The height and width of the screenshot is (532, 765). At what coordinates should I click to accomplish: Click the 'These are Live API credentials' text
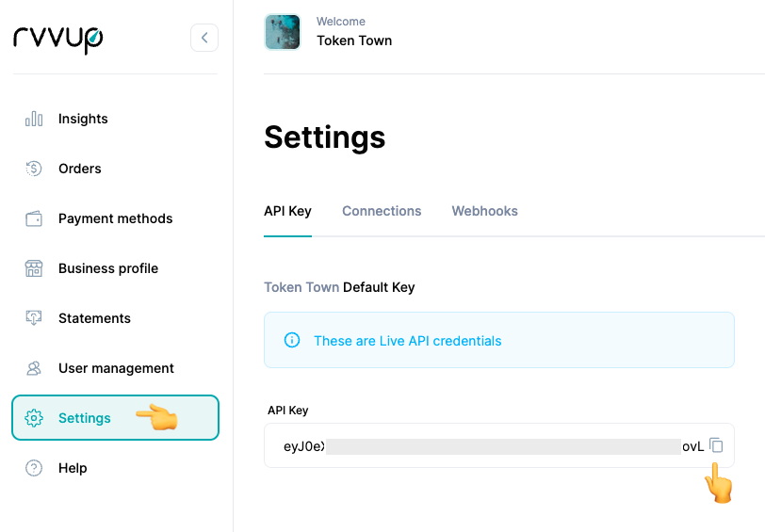[x=407, y=341]
